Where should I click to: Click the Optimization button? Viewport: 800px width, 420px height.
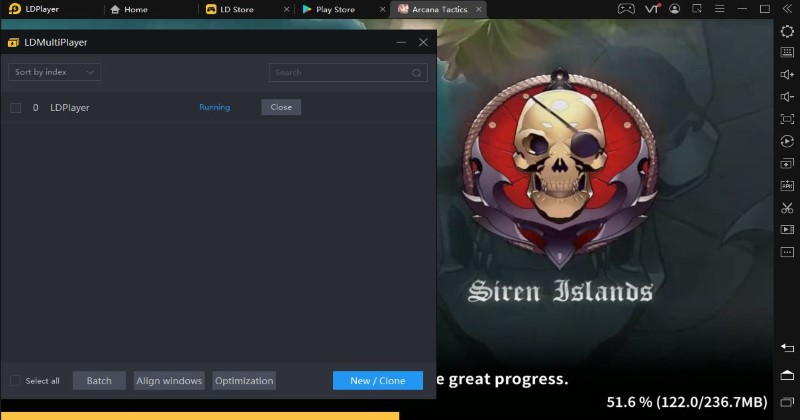coord(244,381)
